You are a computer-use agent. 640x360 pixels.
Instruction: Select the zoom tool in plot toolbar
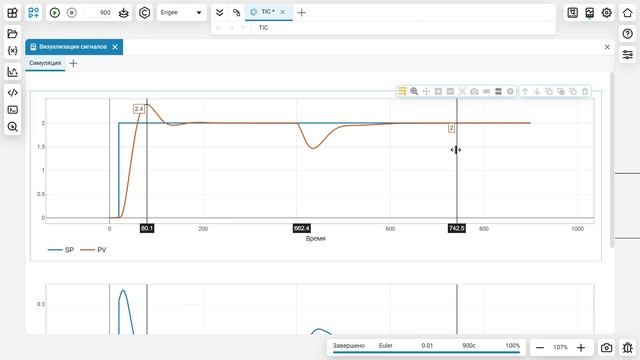click(414, 91)
